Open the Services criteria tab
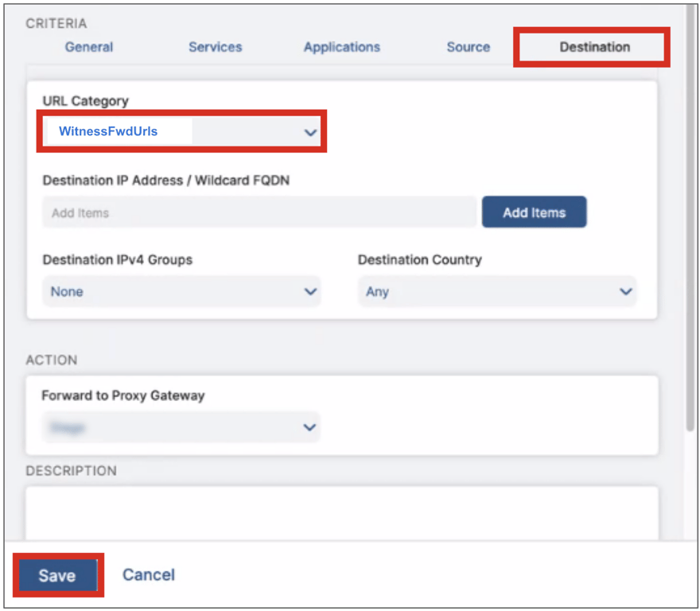The height and width of the screenshot is (611, 700). coord(215,47)
